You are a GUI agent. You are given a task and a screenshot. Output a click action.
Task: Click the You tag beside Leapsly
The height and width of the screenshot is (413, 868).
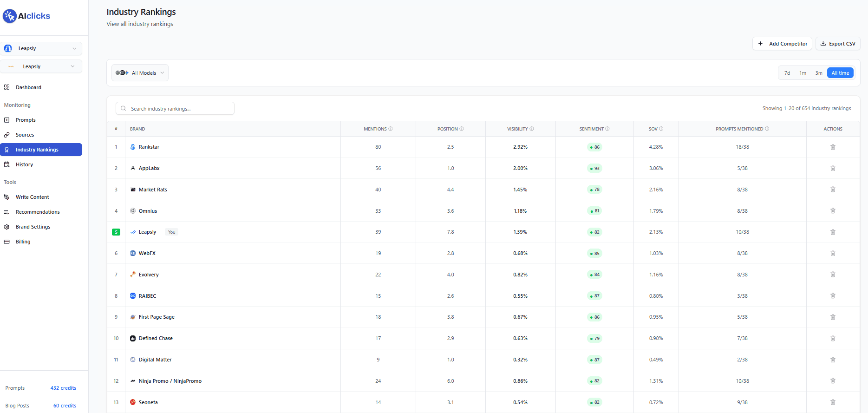pos(172,232)
